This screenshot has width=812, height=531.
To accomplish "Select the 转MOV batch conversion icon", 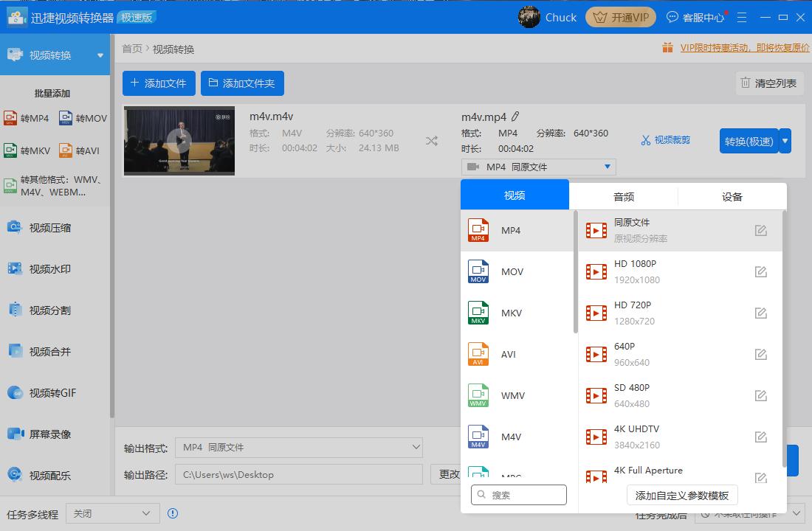I will pyautogui.click(x=83, y=118).
